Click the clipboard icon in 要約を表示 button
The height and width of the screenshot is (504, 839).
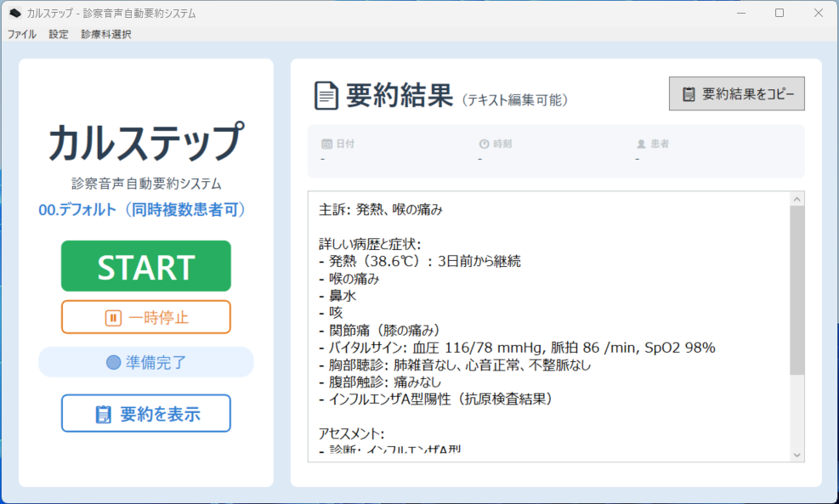point(104,415)
